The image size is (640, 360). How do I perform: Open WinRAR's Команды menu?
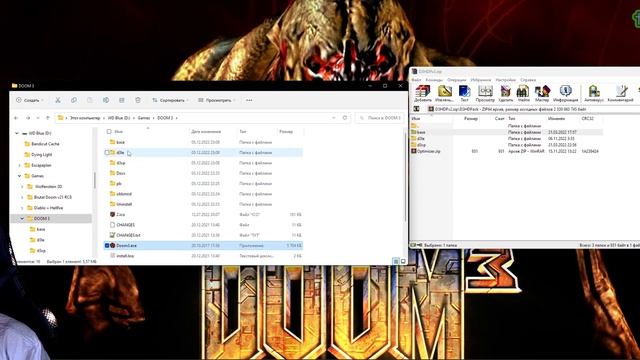tap(434, 80)
